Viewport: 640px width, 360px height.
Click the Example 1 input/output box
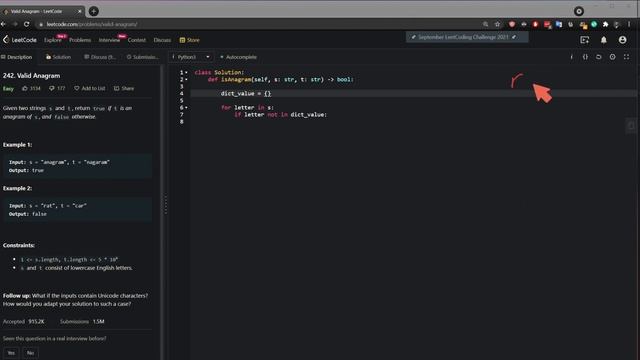click(x=78, y=166)
